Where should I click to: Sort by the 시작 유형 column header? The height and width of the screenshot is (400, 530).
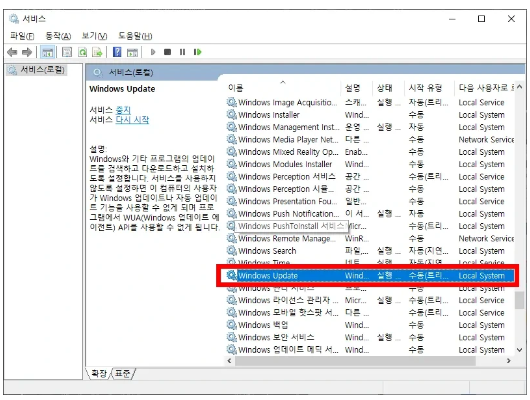click(x=425, y=88)
